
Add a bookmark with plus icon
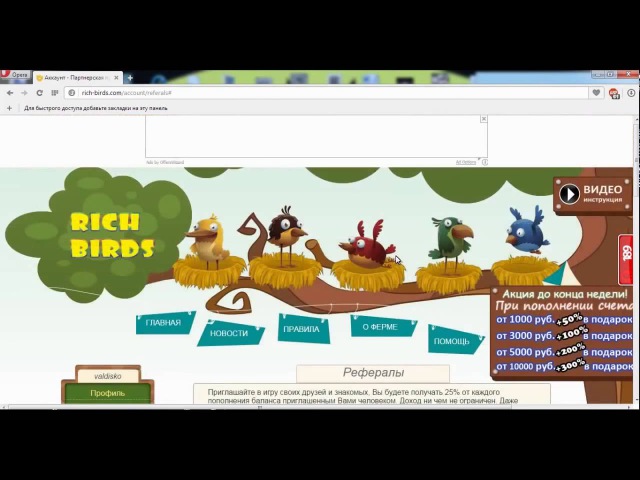(9, 108)
